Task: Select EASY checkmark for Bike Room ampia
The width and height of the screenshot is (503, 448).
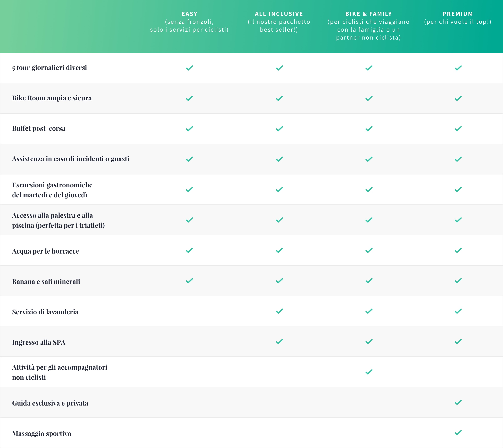Action: 189,98
